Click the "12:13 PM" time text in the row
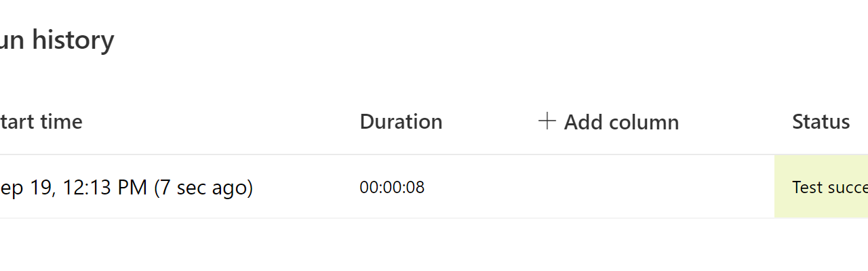Image resolution: width=868 pixels, height=271 pixels. (105, 187)
